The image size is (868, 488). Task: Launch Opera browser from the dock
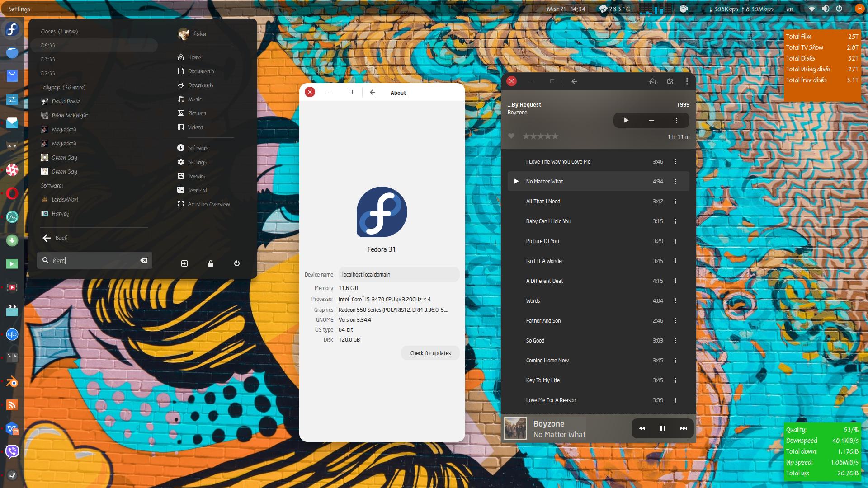pos(12,193)
